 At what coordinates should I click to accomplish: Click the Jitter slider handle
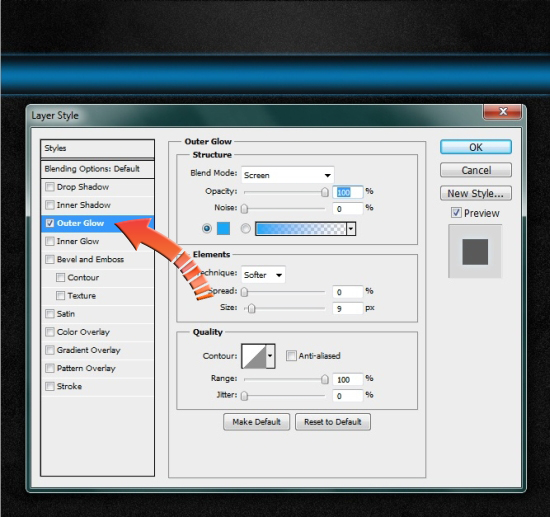[244, 396]
